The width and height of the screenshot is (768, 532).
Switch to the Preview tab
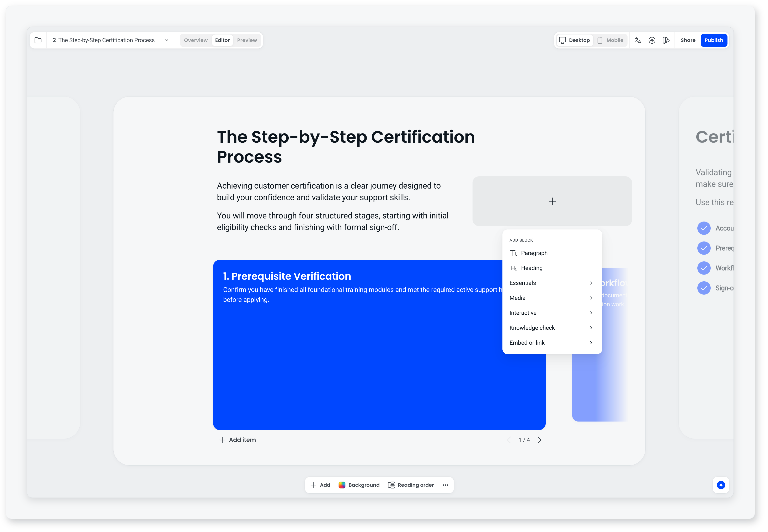pyautogui.click(x=247, y=40)
